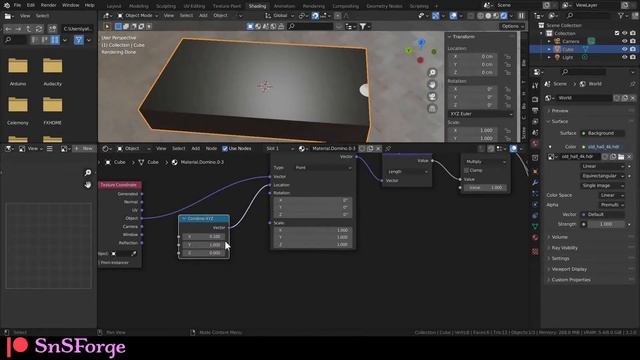This screenshot has width=640, height=360.
Task: Unlink the World datablock X icon
Action: click(x=633, y=98)
